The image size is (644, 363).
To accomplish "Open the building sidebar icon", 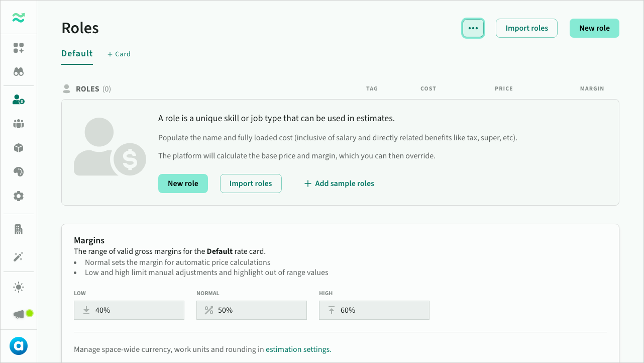I will pyautogui.click(x=19, y=229).
